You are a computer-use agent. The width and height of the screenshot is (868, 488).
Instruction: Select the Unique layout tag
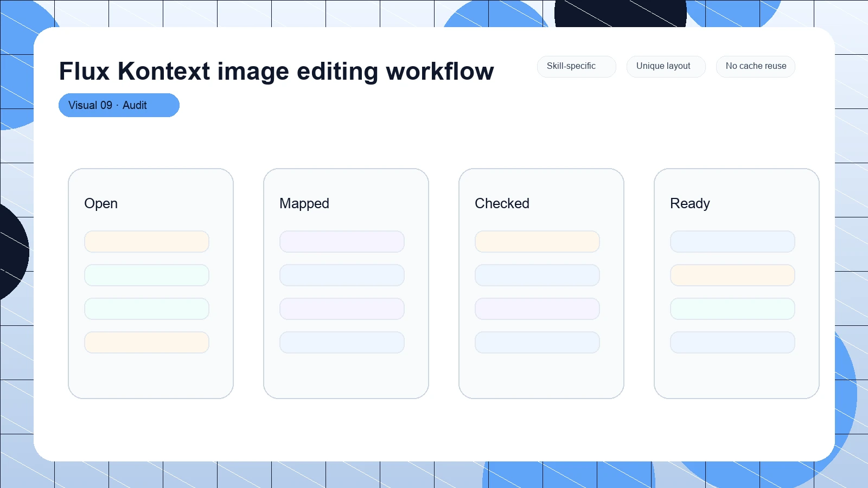pos(666,66)
